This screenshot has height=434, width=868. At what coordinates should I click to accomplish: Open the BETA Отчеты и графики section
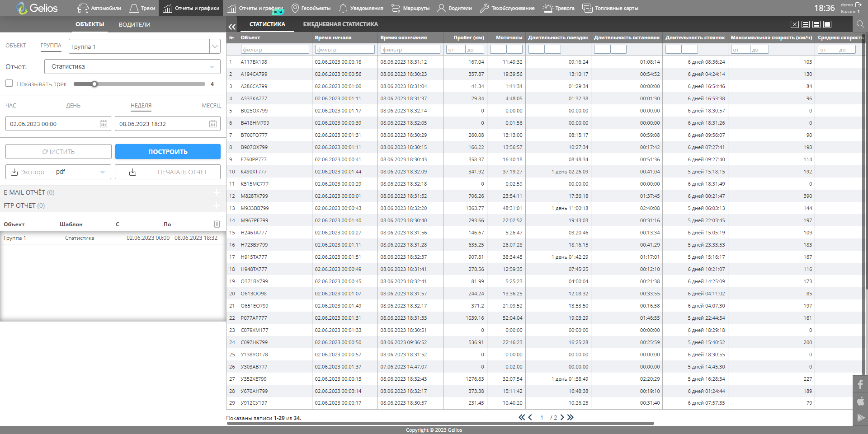pos(255,8)
